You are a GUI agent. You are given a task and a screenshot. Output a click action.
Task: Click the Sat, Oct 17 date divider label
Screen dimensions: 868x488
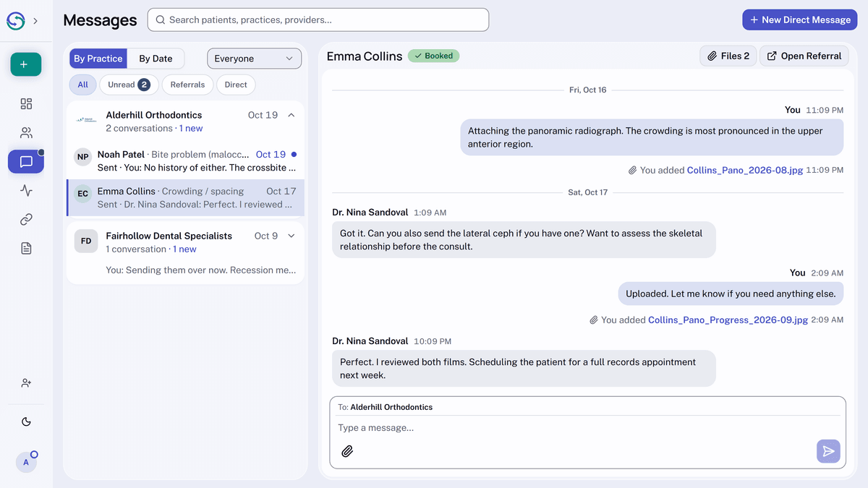point(587,192)
